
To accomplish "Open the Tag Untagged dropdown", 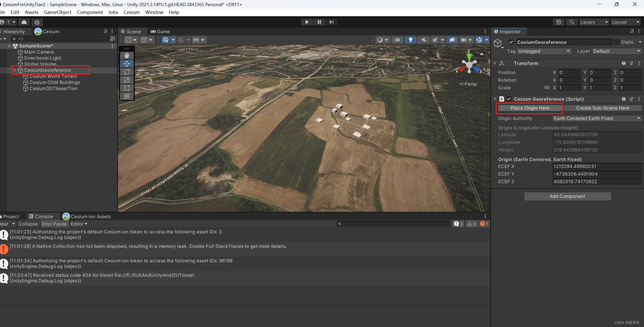I will pos(544,51).
